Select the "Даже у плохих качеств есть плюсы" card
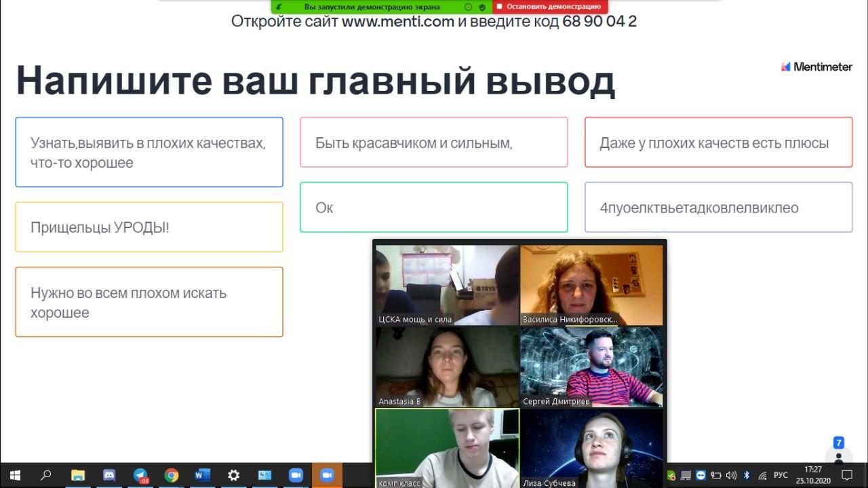 (718, 142)
